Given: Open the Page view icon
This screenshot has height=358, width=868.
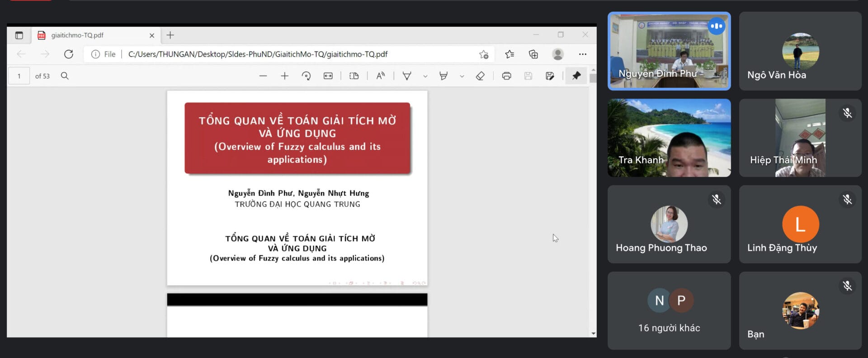Looking at the screenshot, I should click(x=354, y=76).
